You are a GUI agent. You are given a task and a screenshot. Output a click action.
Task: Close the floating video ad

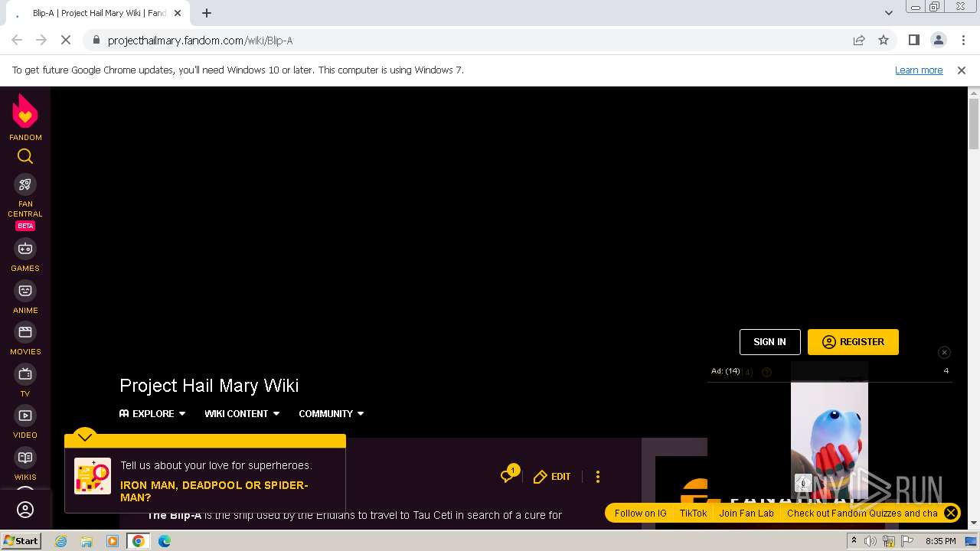(944, 352)
